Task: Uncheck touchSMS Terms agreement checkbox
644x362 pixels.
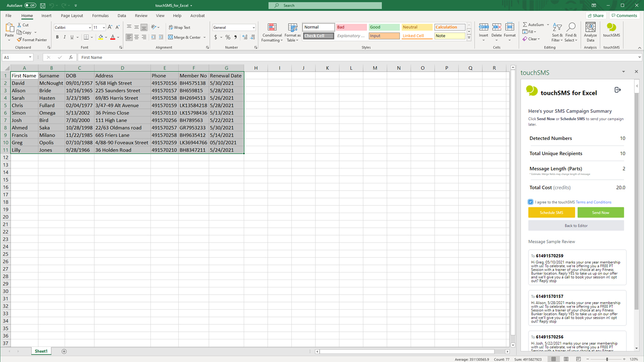Action: tap(530, 202)
